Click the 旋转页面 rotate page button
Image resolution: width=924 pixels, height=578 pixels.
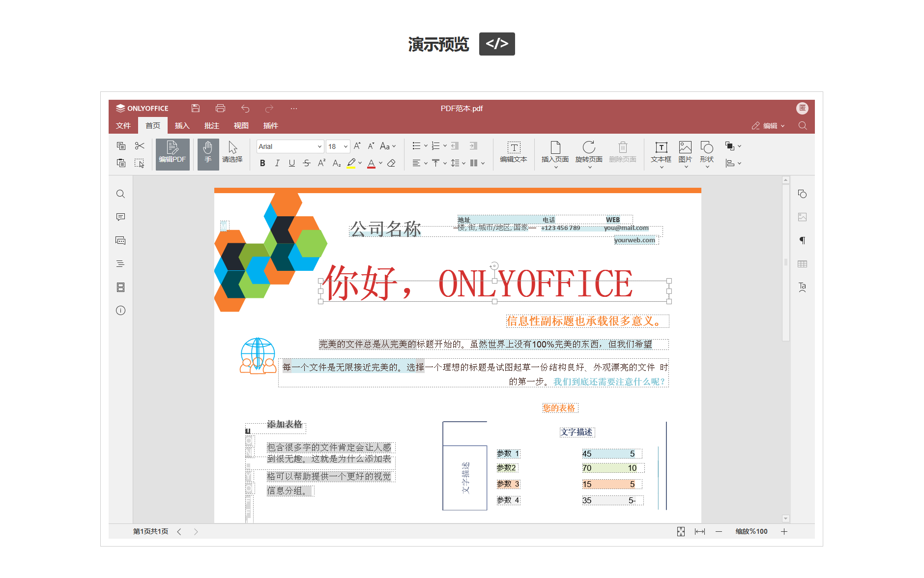(589, 154)
